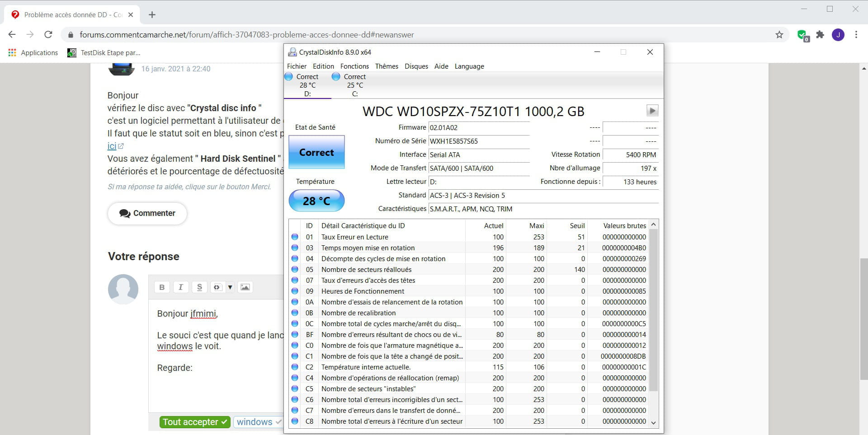Open the Aide menu

click(441, 66)
